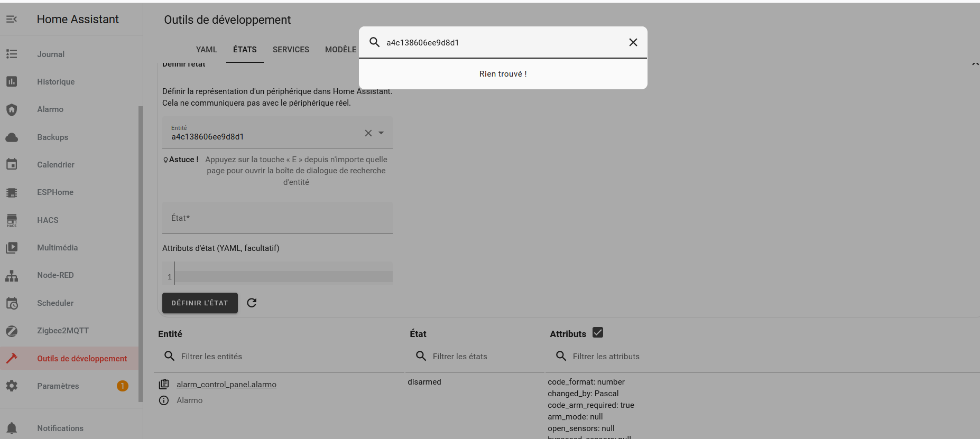
Task: Open the Multimédia play icon
Action: 12,248
